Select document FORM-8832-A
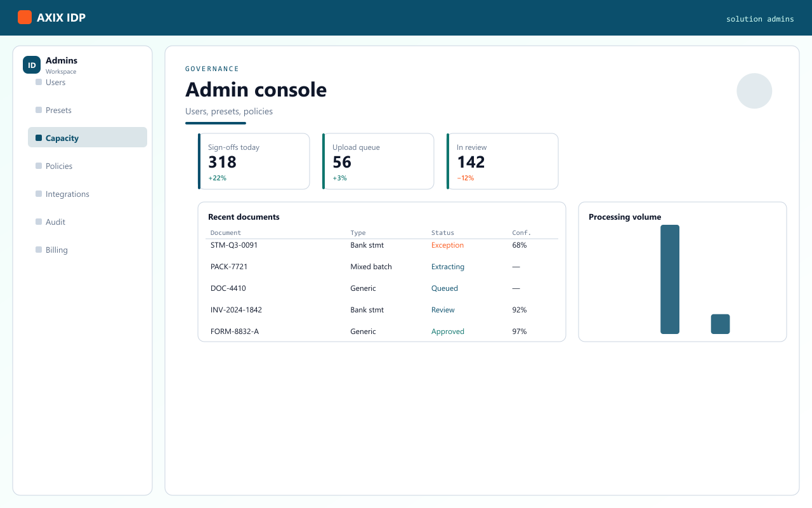Screen dimensions: 812x508 (x=235, y=331)
